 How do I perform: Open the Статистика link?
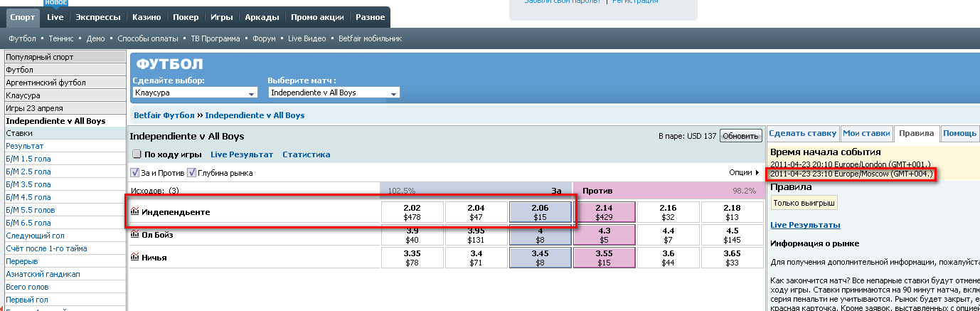click(x=306, y=154)
